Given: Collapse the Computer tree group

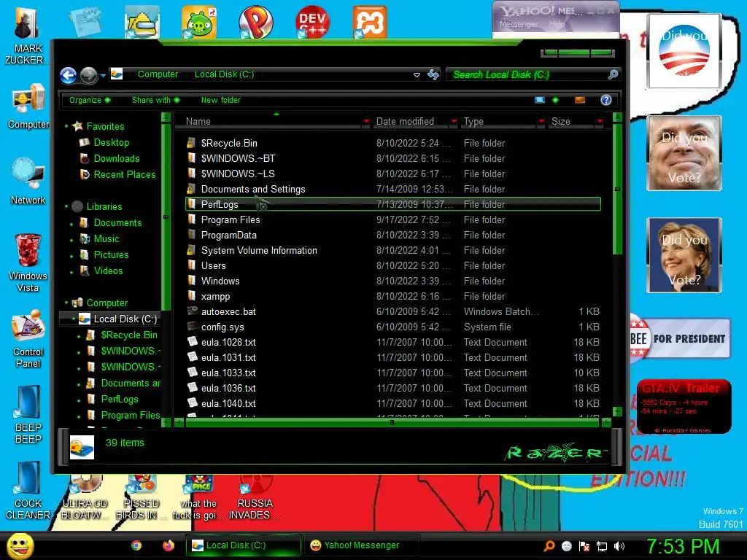Looking at the screenshot, I should (x=66, y=303).
